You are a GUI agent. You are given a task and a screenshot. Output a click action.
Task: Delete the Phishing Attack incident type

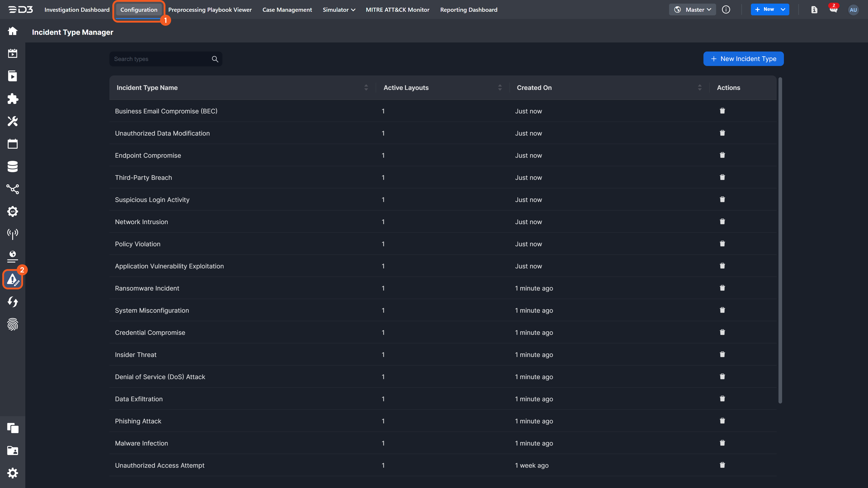click(x=722, y=421)
